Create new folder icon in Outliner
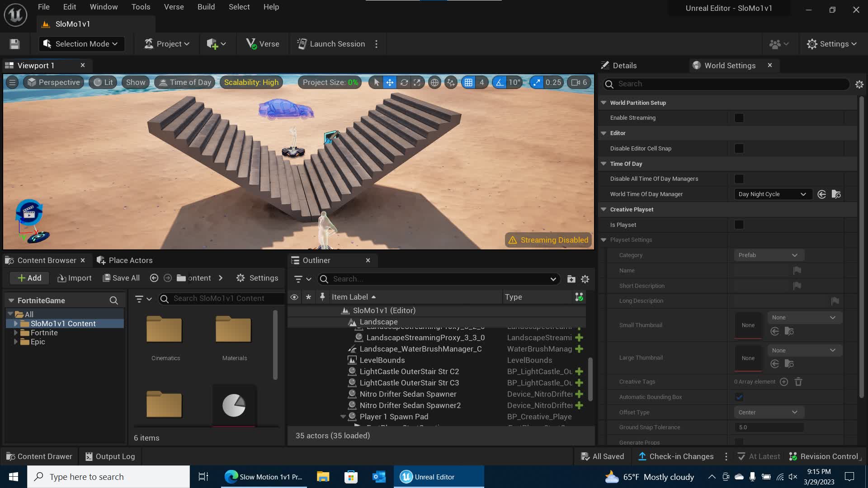The width and height of the screenshot is (868, 488). coord(571,279)
